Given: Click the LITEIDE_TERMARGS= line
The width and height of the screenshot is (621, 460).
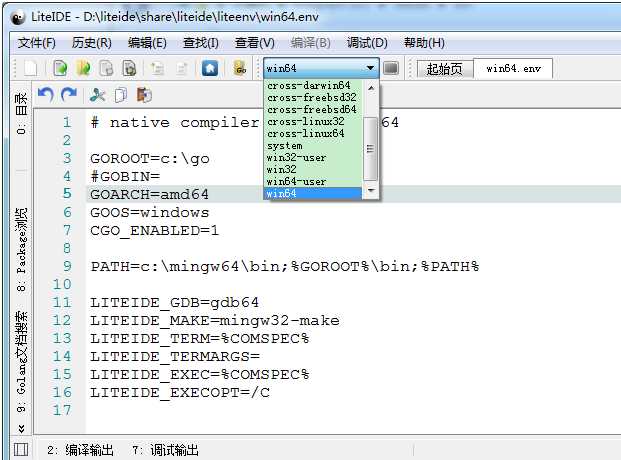Looking at the screenshot, I should pyautogui.click(x=175, y=356).
